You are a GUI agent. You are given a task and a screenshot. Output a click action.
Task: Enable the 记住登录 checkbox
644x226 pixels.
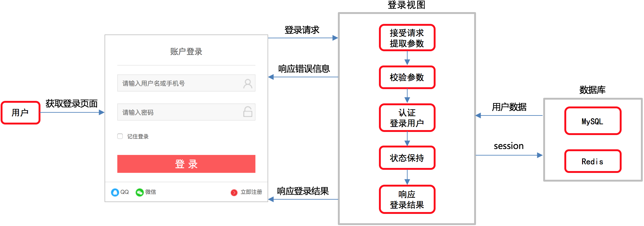(120, 136)
